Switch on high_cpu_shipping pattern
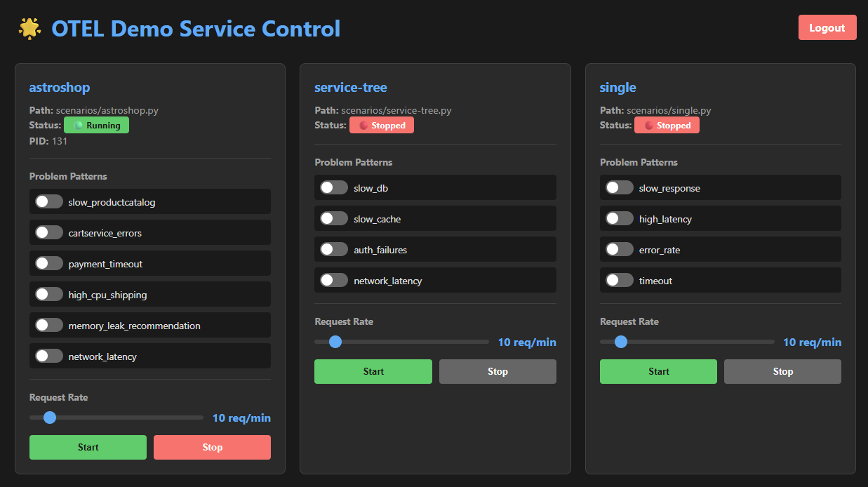The width and height of the screenshot is (868, 487). [x=49, y=295]
